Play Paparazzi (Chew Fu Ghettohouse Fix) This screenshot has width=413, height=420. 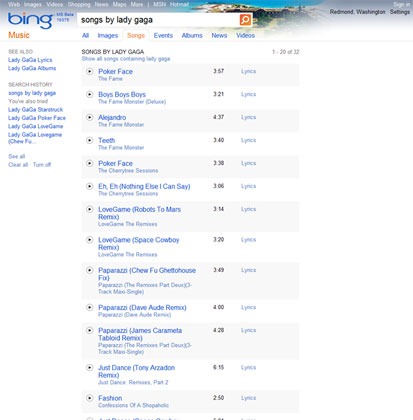click(x=90, y=270)
